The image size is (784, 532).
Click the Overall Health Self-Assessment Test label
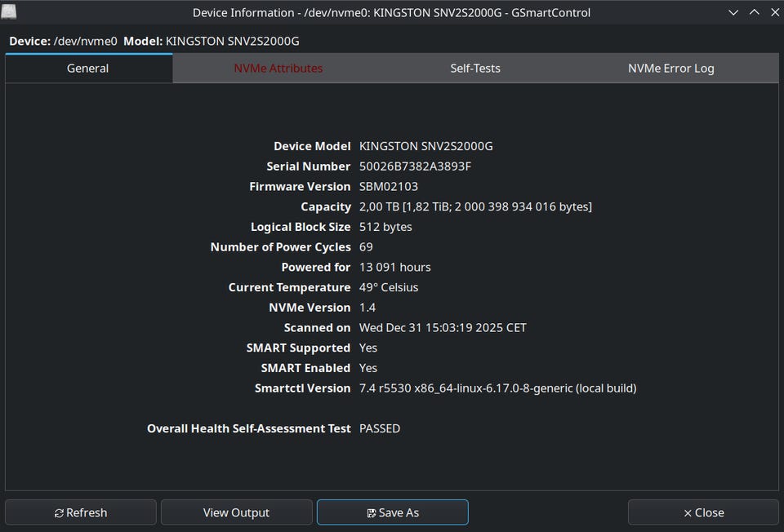pyautogui.click(x=248, y=428)
